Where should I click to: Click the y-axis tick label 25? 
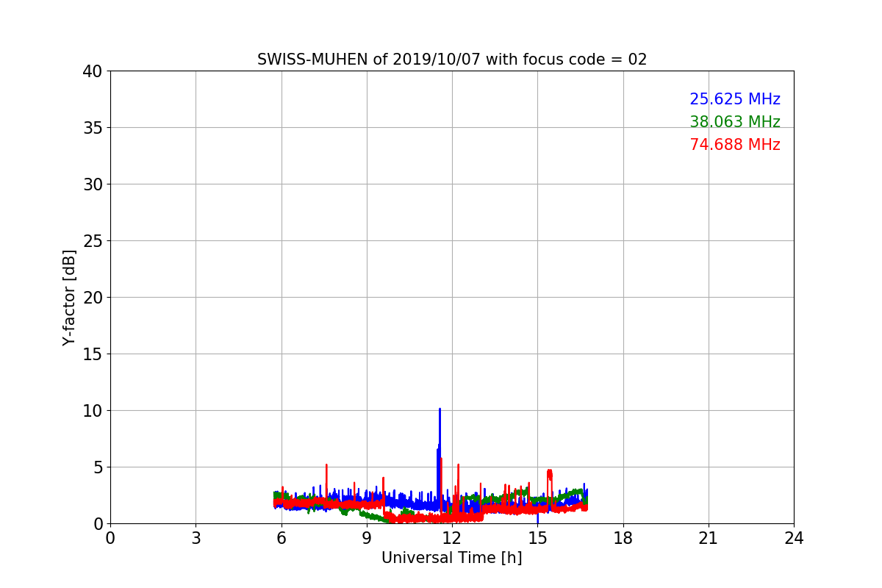[x=93, y=241]
